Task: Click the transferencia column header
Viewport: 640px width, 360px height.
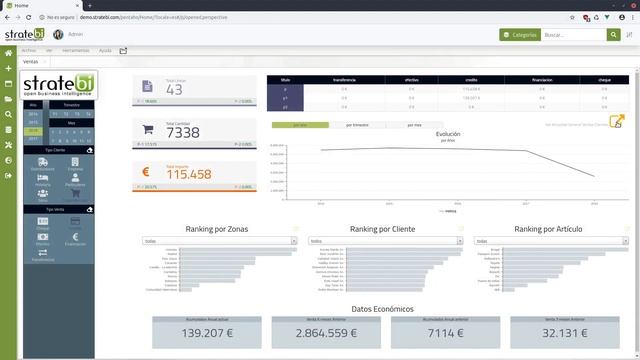Action: pyautogui.click(x=344, y=80)
